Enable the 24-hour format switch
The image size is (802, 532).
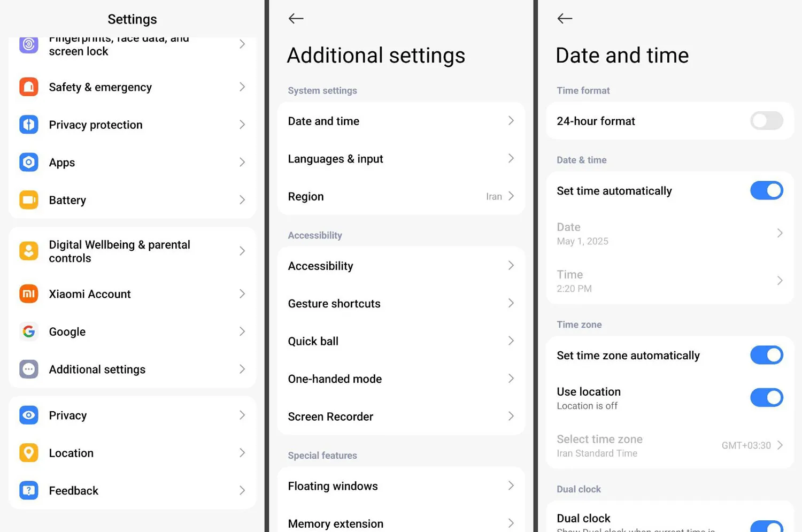pos(766,121)
